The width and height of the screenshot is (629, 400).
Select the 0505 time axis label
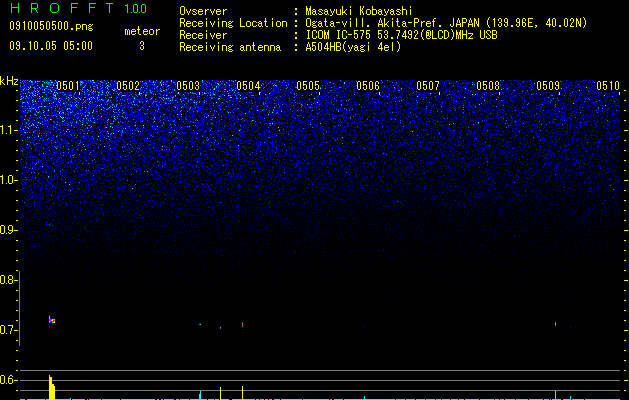click(308, 86)
